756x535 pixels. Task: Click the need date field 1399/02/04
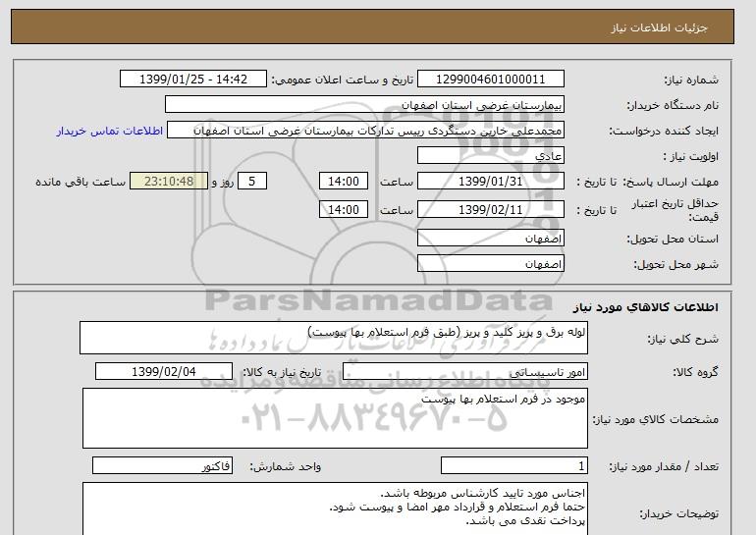[x=164, y=372]
